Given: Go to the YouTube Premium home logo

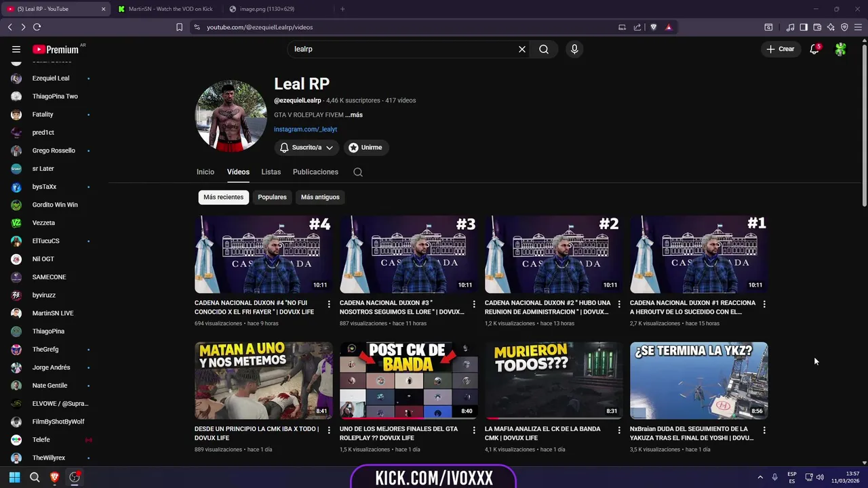Looking at the screenshot, I should [56, 49].
